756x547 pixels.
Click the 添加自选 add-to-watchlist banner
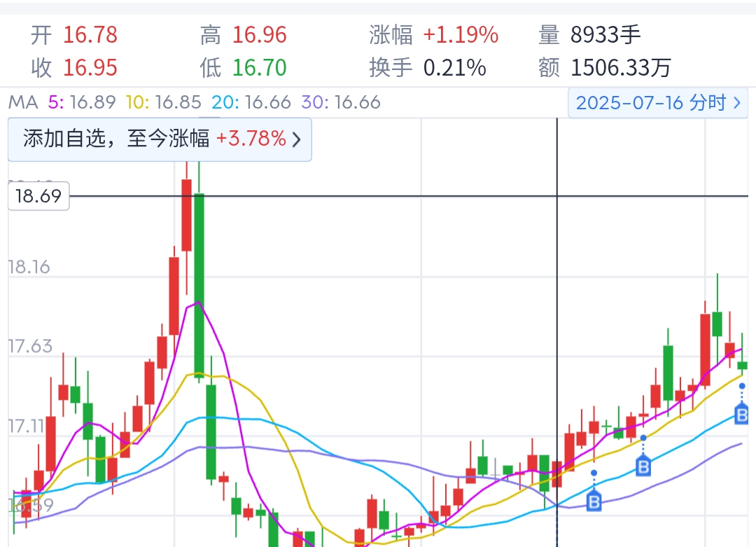(160, 139)
